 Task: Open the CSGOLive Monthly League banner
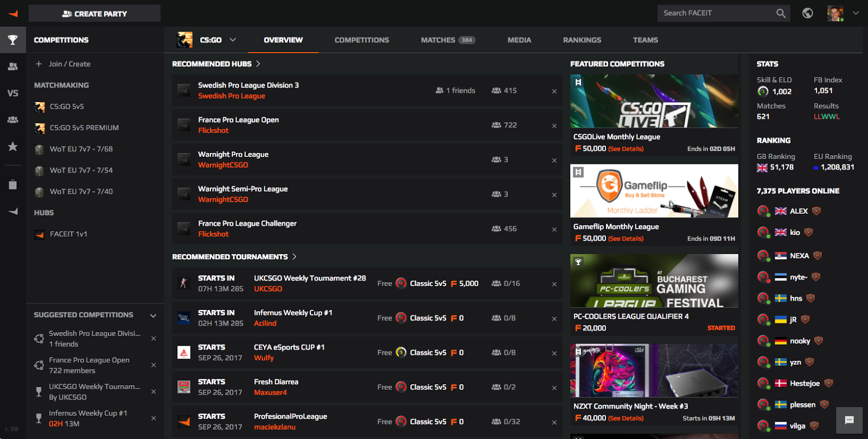pyautogui.click(x=654, y=101)
